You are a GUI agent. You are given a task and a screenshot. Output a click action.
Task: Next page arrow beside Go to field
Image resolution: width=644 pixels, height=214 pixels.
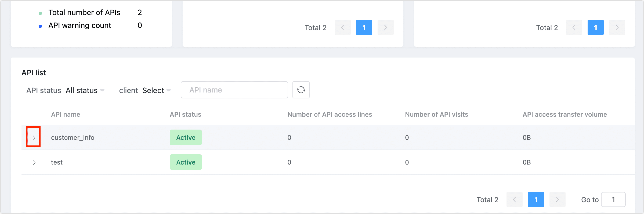(x=557, y=199)
